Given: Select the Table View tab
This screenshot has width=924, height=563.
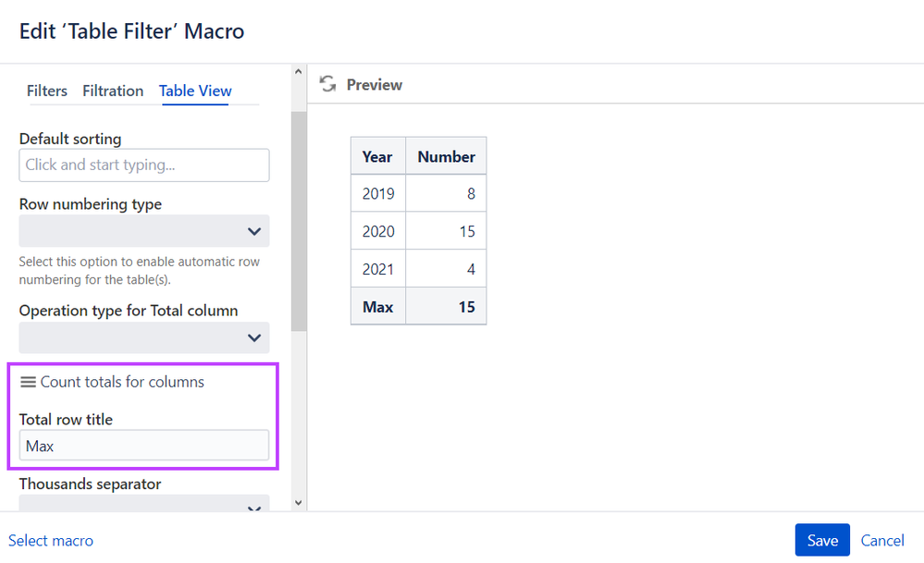Looking at the screenshot, I should click(x=195, y=92).
